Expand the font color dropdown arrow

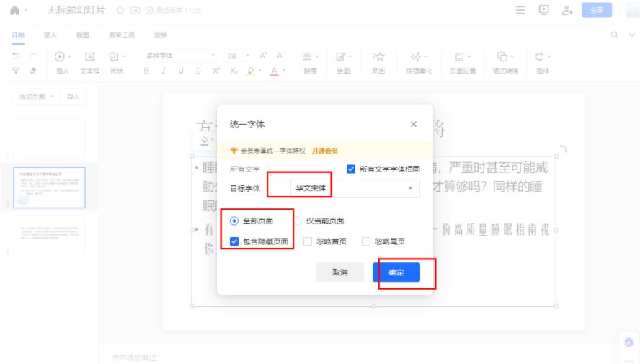click(284, 71)
